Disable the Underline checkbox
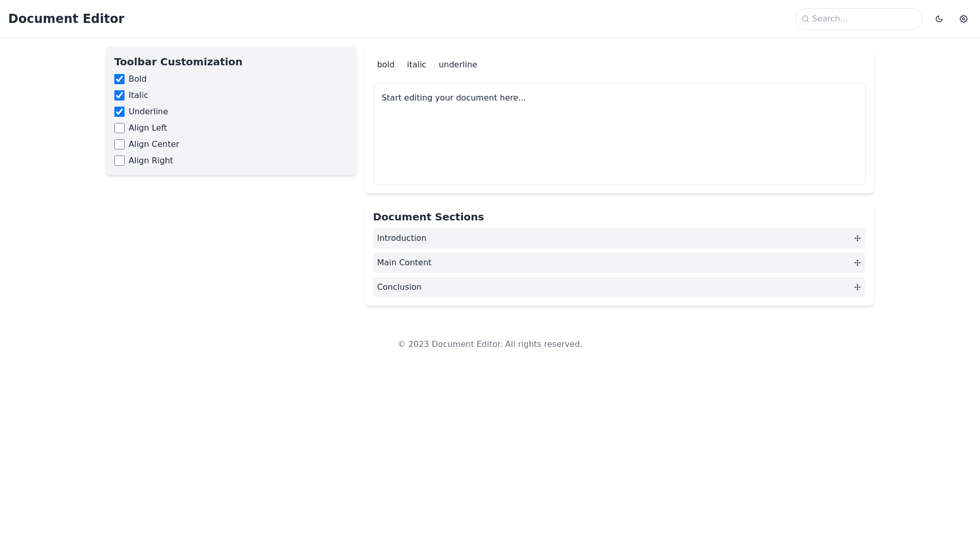 point(119,112)
